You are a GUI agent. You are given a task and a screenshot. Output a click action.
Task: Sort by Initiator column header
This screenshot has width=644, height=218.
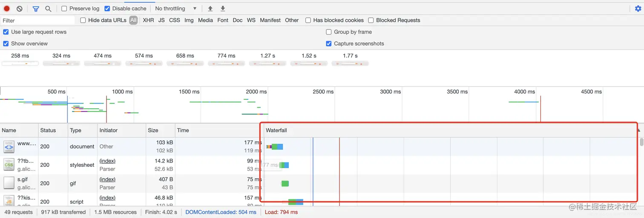point(122,130)
